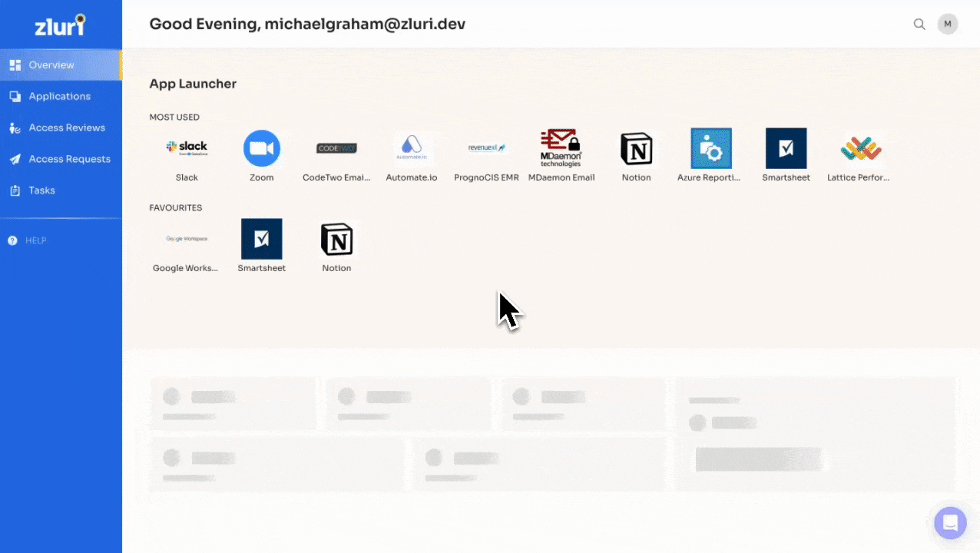Launch Google Workspace favourite icon
980x553 pixels.
pyautogui.click(x=187, y=239)
